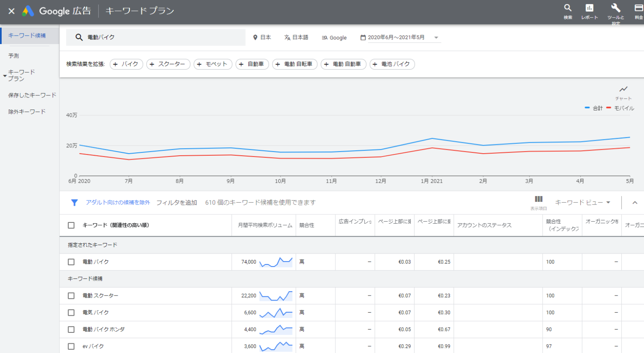Check the 電気 バイク keyword row
644x353 pixels.
[71, 313]
